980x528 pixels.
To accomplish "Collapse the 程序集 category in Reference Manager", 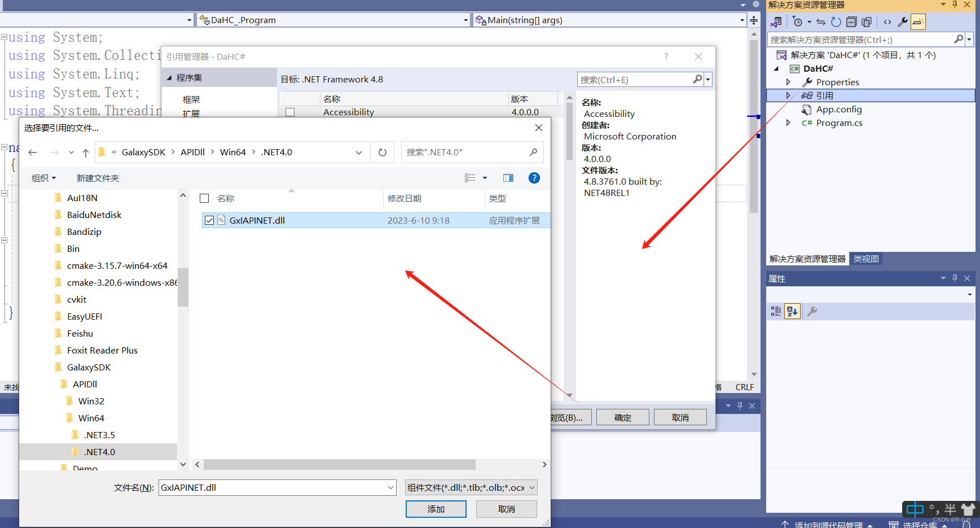I will pos(169,77).
